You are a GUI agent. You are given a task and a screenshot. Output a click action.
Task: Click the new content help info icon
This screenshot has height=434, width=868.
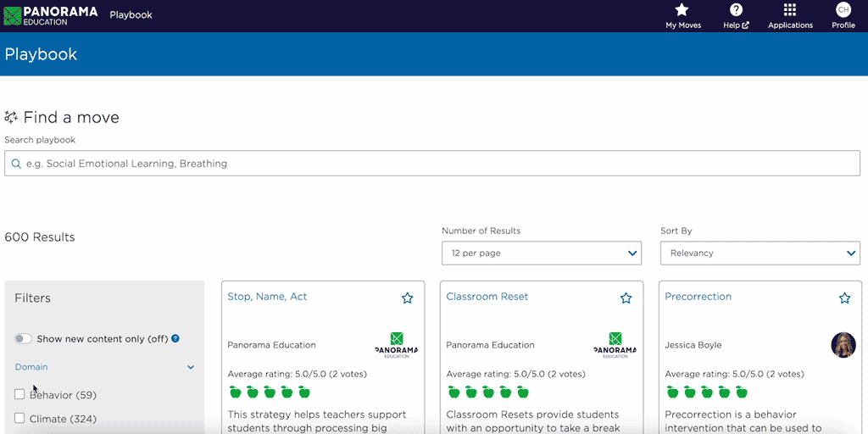tap(175, 339)
